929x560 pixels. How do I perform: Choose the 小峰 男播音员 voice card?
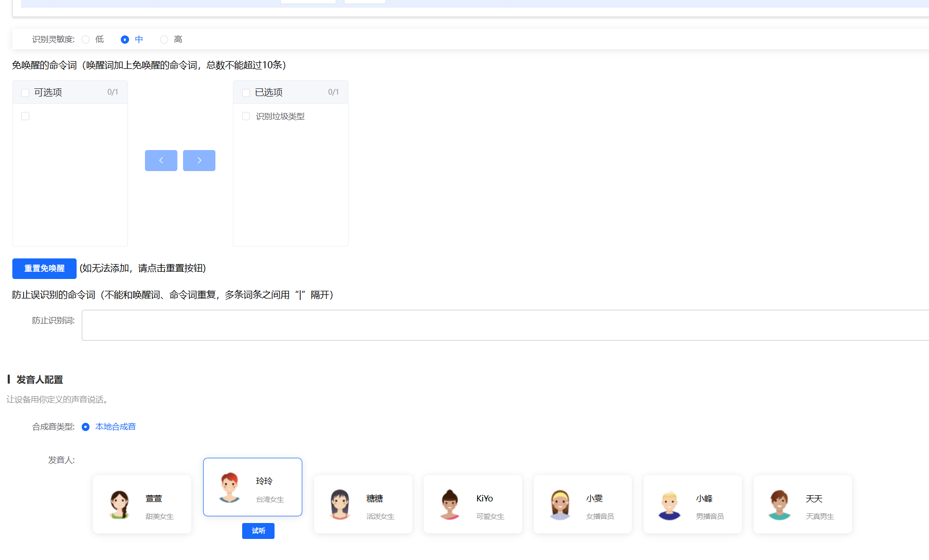tap(693, 504)
